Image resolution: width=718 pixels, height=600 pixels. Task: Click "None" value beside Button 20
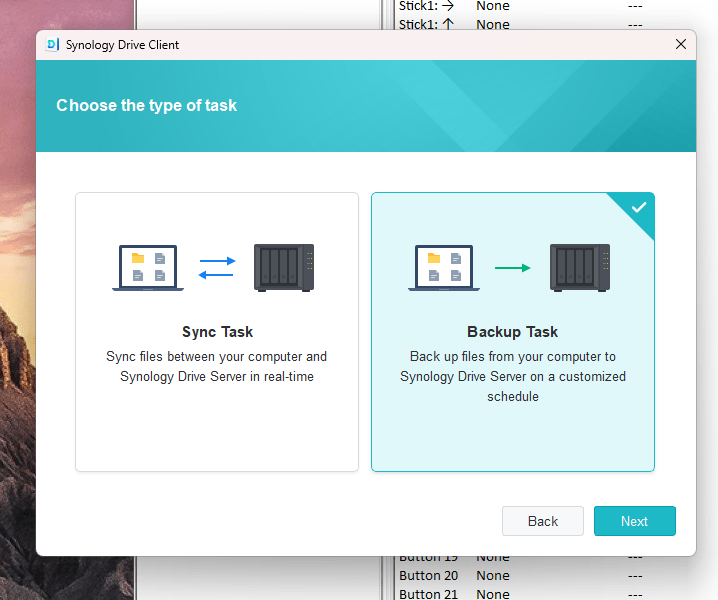tap(493, 575)
